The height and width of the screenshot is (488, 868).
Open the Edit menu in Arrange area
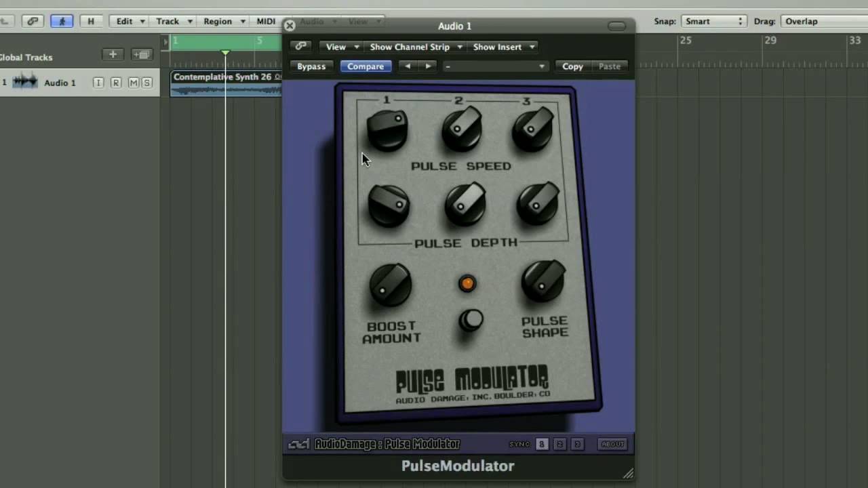130,21
